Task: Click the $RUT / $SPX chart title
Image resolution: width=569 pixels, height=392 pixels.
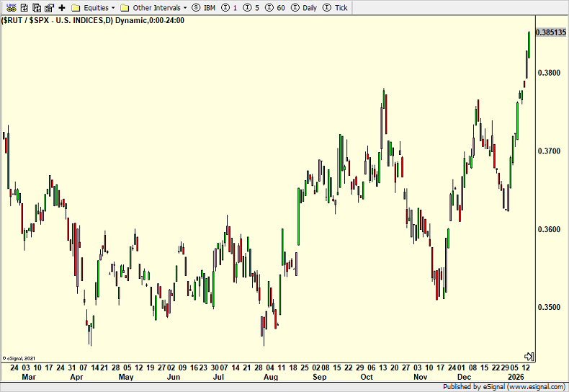Action: coord(94,20)
